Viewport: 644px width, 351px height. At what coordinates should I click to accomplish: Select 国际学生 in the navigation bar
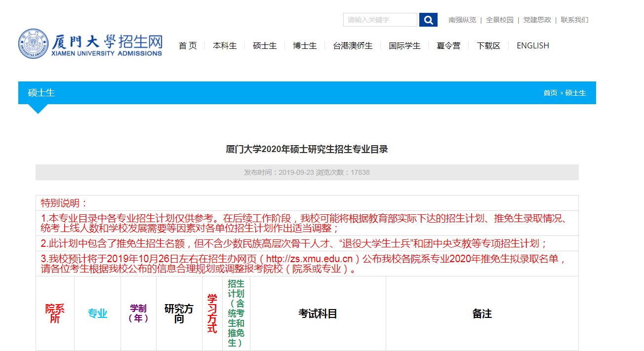[404, 46]
